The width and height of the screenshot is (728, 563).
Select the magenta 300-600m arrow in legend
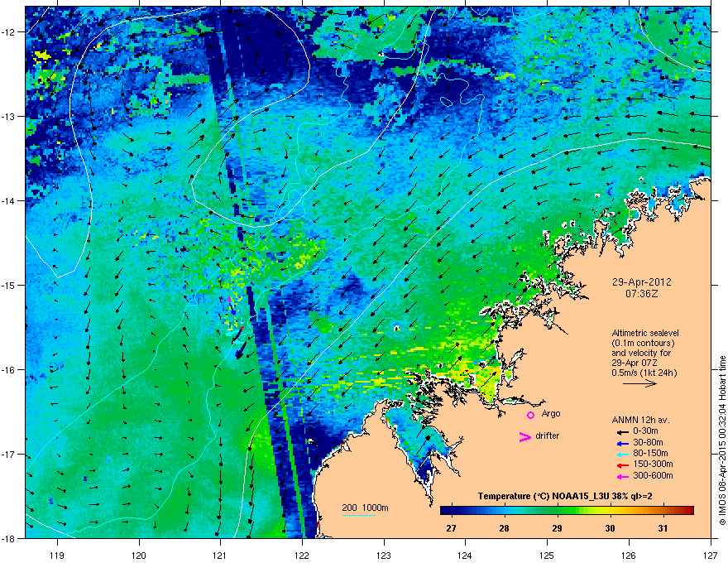click(x=623, y=476)
